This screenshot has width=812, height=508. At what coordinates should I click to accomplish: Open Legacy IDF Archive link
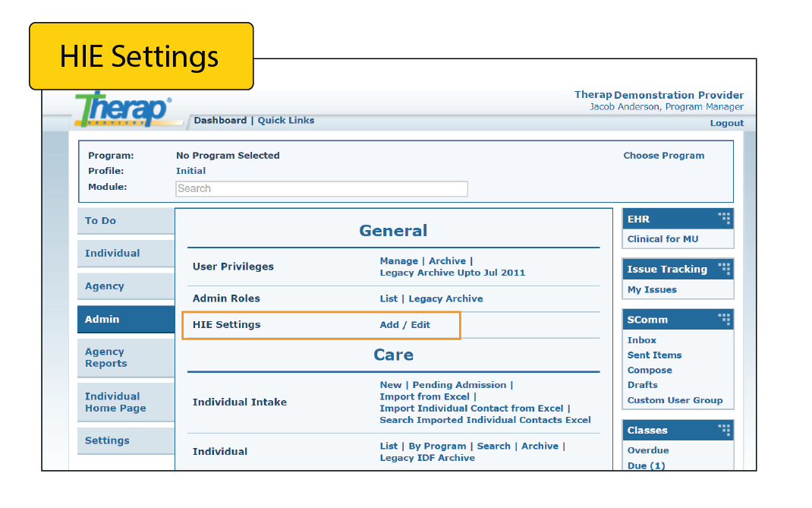[426, 458]
